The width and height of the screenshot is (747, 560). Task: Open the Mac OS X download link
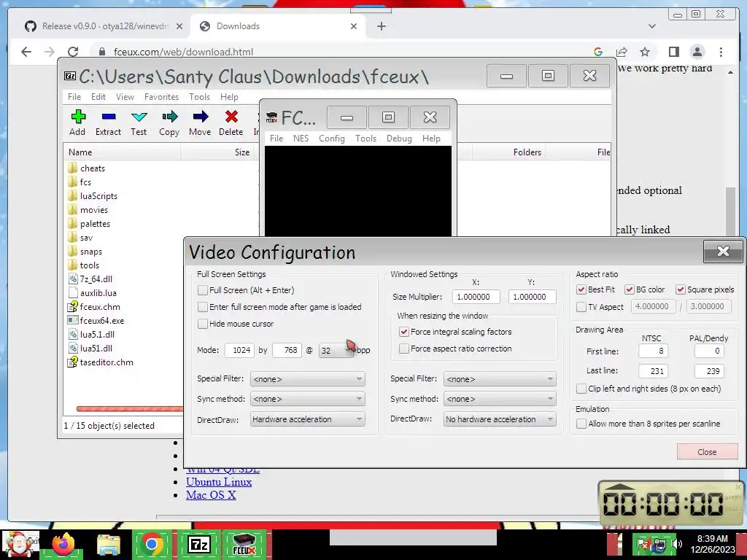point(211,495)
